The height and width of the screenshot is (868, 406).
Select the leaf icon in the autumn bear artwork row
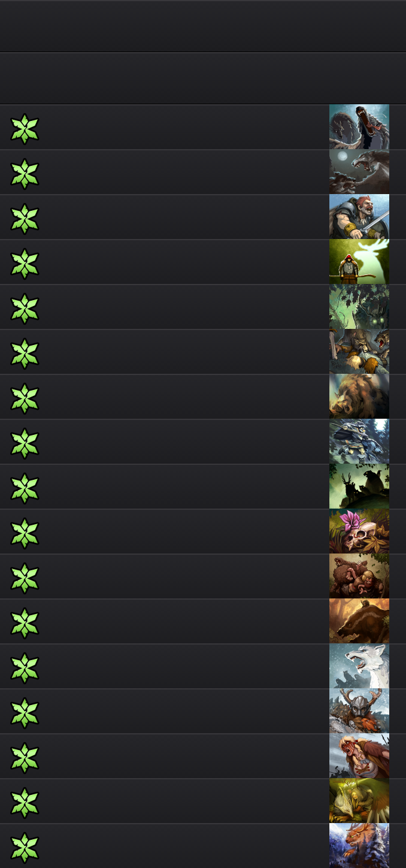coord(25,623)
